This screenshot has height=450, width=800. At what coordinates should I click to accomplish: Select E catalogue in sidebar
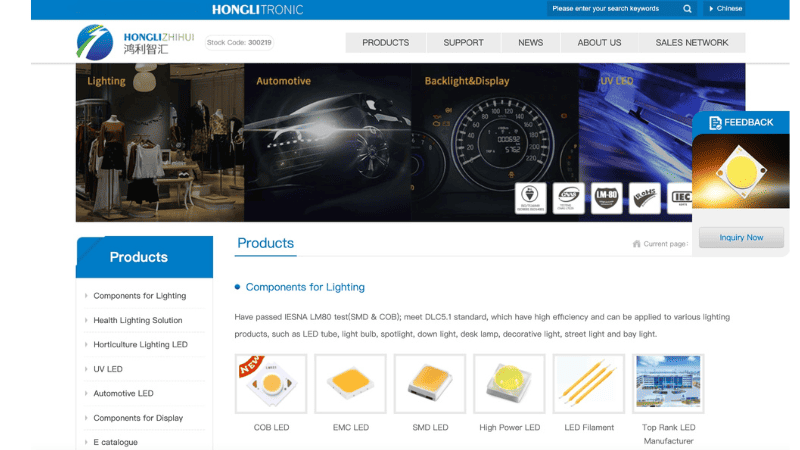tap(115, 442)
